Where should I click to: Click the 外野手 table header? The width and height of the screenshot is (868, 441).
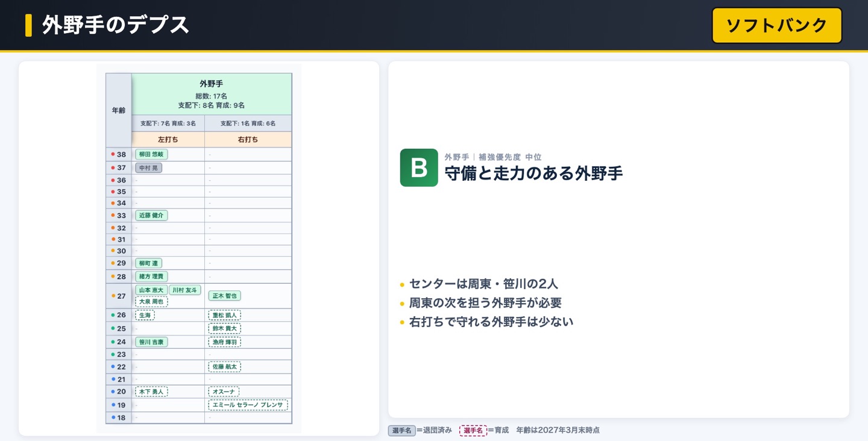pyautogui.click(x=212, y=94)
